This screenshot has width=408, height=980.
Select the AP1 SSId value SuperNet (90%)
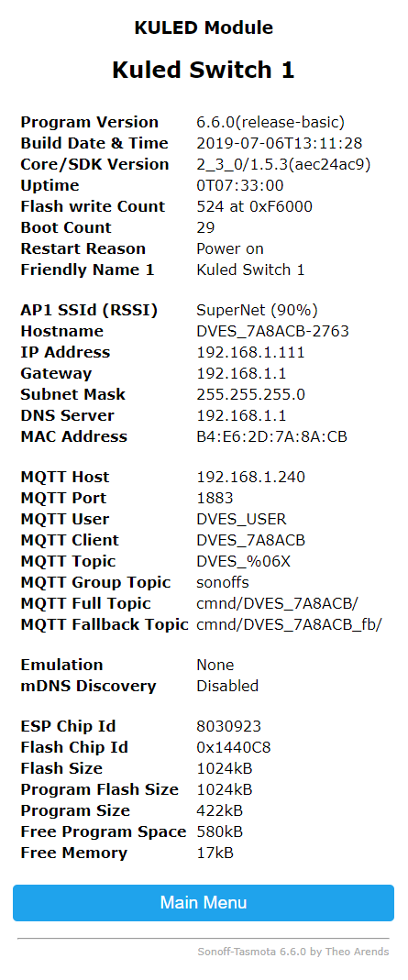(258, 310)
